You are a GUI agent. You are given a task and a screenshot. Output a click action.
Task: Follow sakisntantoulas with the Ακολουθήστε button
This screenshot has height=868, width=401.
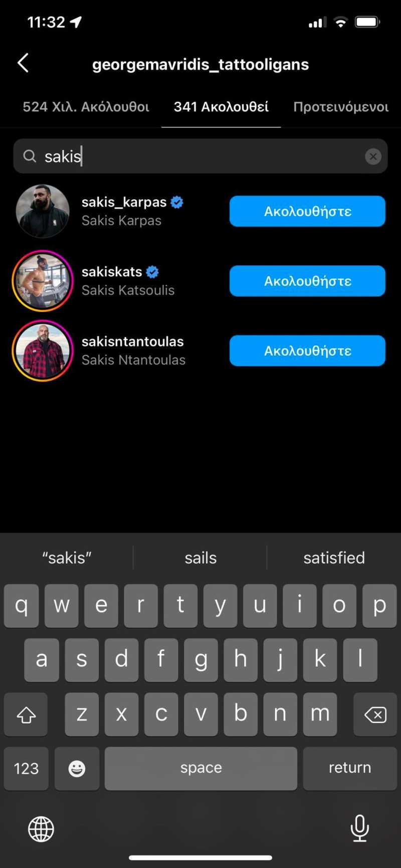pos(307,351)
